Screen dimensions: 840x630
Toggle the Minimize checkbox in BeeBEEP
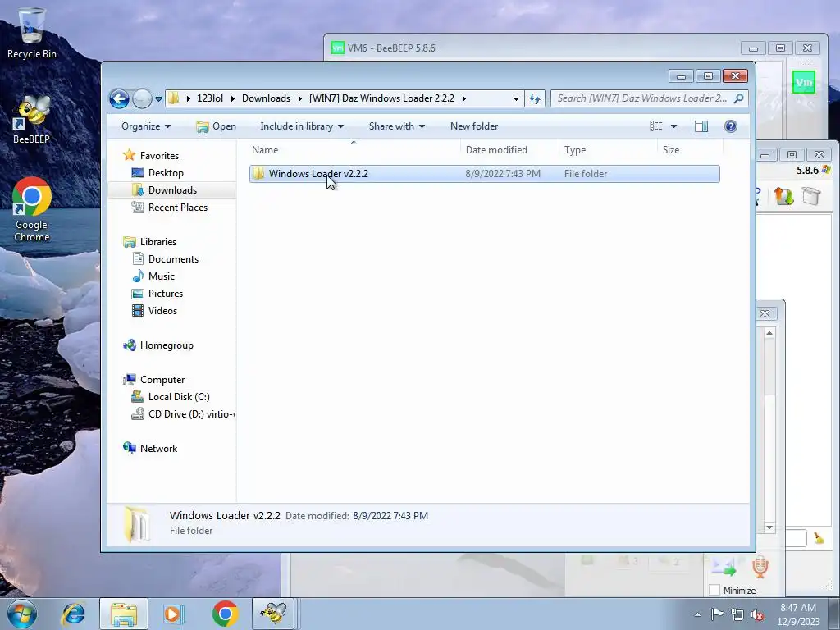[714, 590]
